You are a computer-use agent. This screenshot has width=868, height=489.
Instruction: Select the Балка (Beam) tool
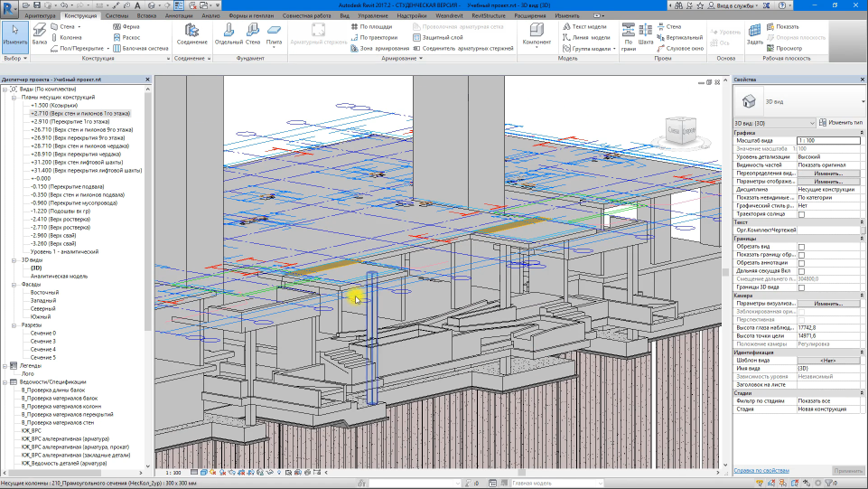point(39,34)
